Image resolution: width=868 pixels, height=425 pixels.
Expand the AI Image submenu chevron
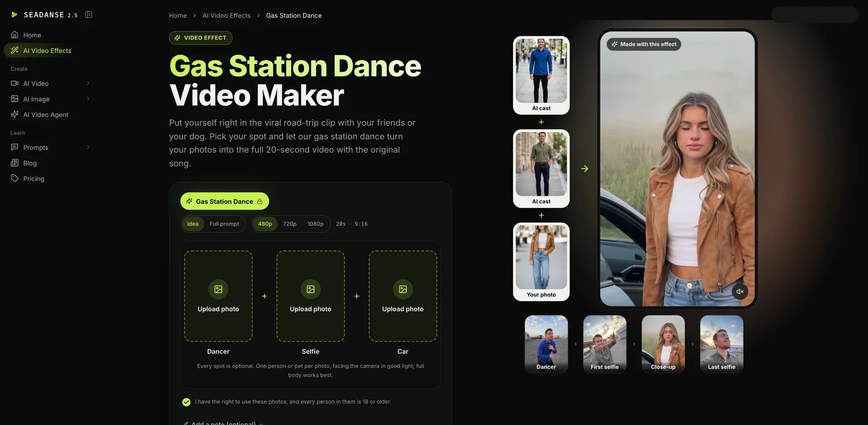pyautogui.click(x=88, y=99)
